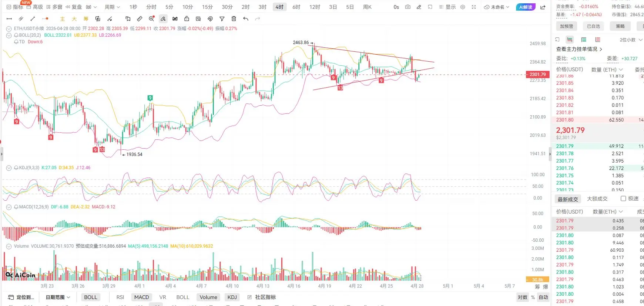This screenshot has width=644, height=306.
Task: Switch to the 5分 timeframe
Action: point(169,7)
